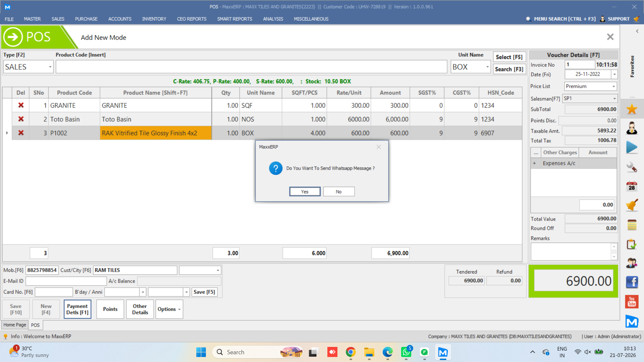Click the broom cleanup icon in sidebar
This screenshot has height=362, width=644.
[632, 205]
